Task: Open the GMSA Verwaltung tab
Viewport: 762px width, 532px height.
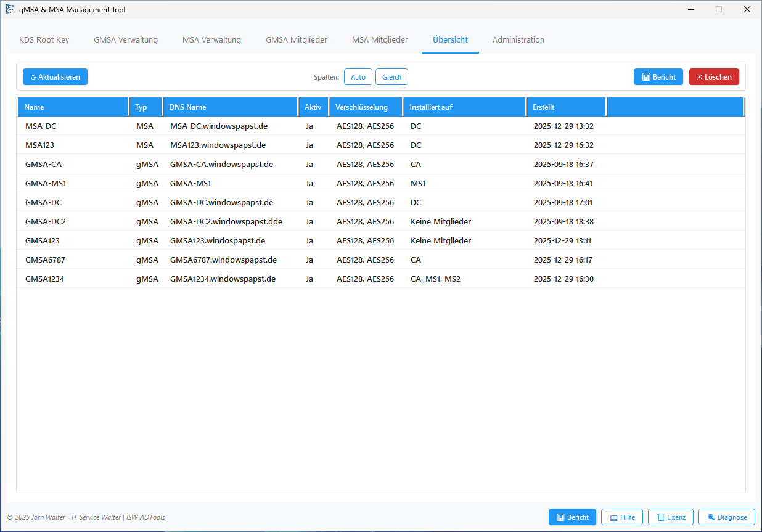Action: pos(126,40)
